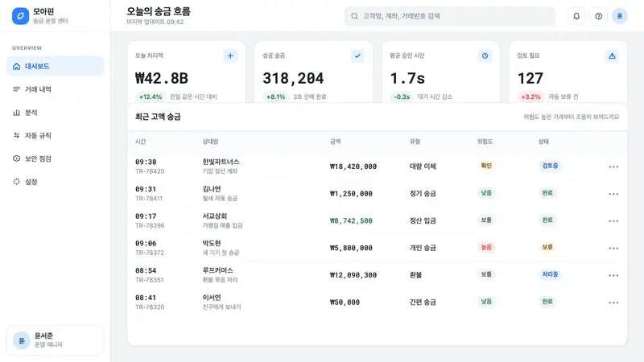This screenshot has height=362, width=644.
Task: Select transaction ID TR-78396
Action: pos(150,225)
